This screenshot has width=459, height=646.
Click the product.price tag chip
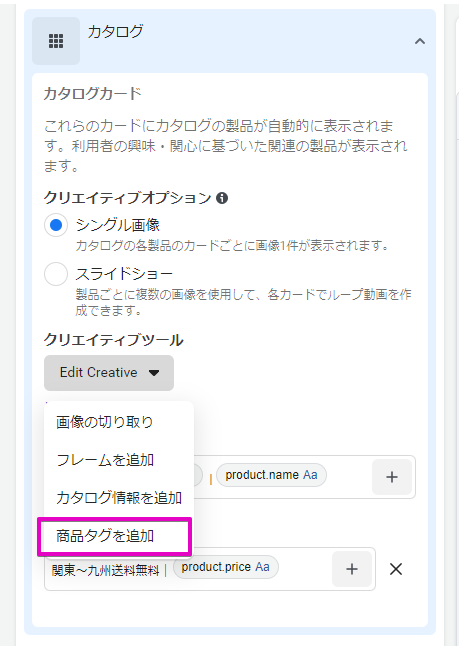pos(225,567)
